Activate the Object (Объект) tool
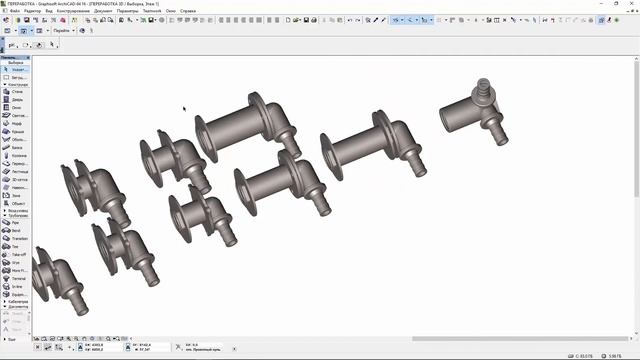 coord(15,203)
